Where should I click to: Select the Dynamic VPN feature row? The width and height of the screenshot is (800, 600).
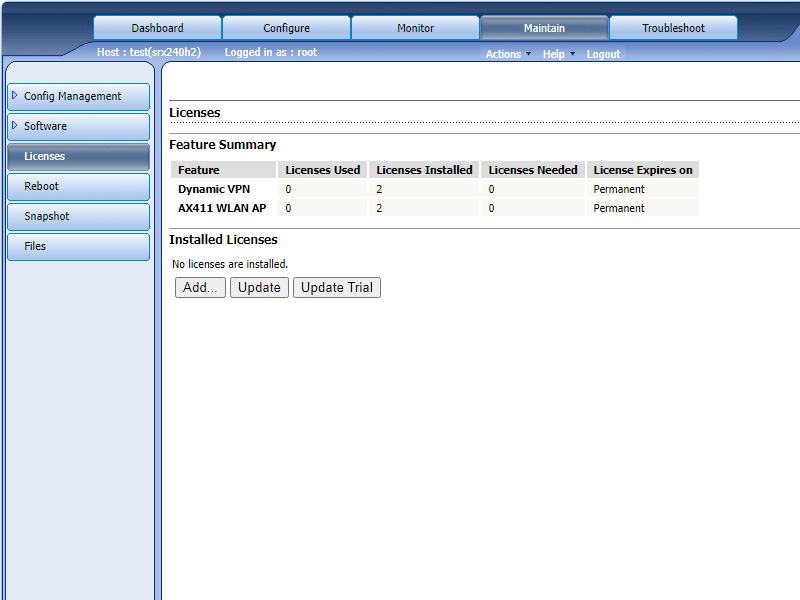[x=214, y=189]
